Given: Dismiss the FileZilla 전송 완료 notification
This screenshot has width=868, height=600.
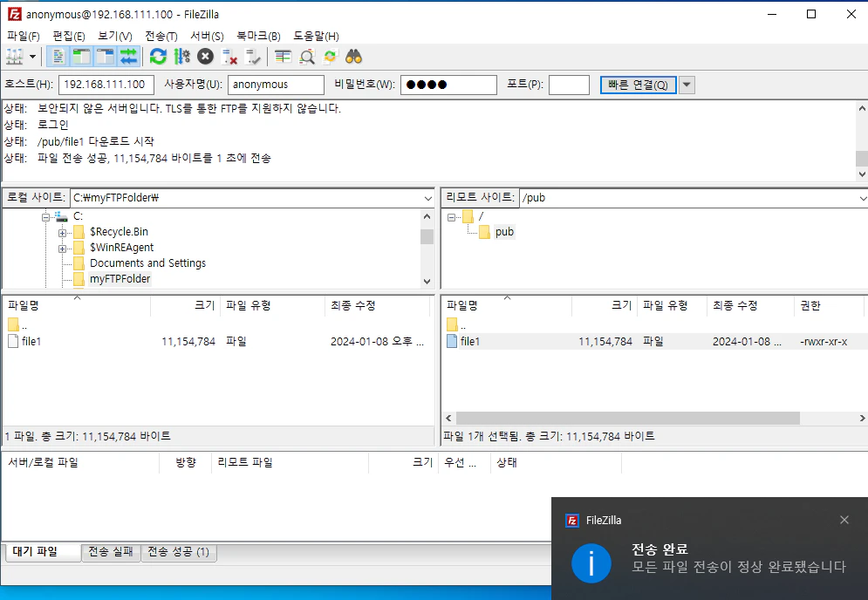Looking at the screenshot, I should 844,520.
